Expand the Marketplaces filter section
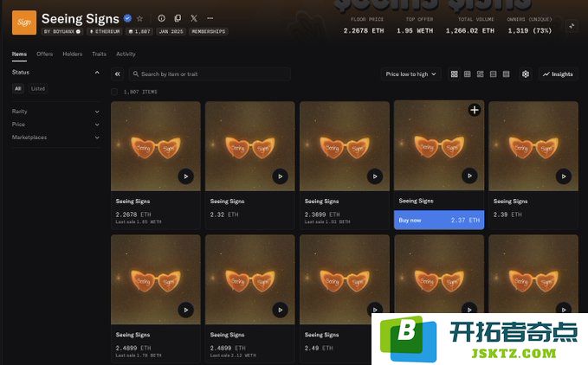The height and width of the screenshot is (365, 588). [x=97, y=138]
